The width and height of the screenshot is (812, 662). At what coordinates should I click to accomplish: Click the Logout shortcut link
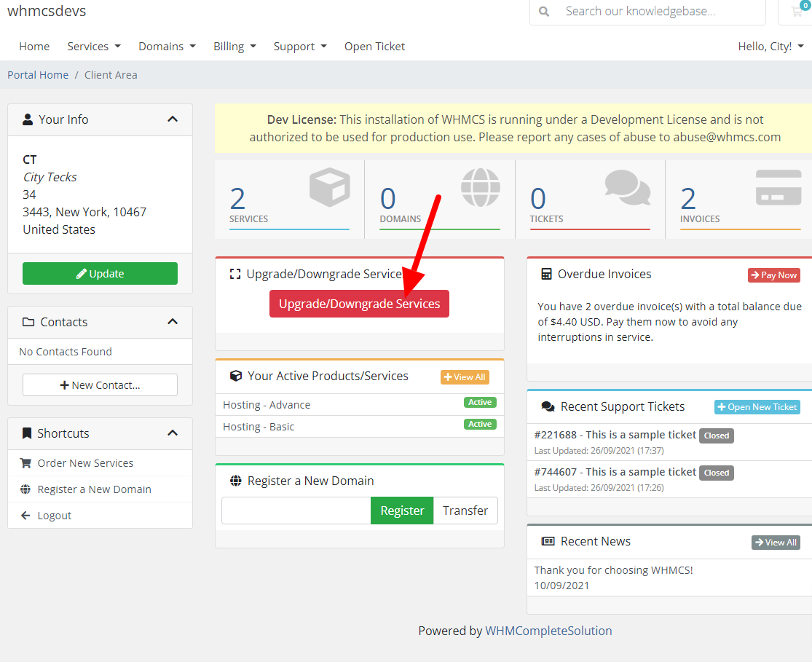click(x=55, y=516)
